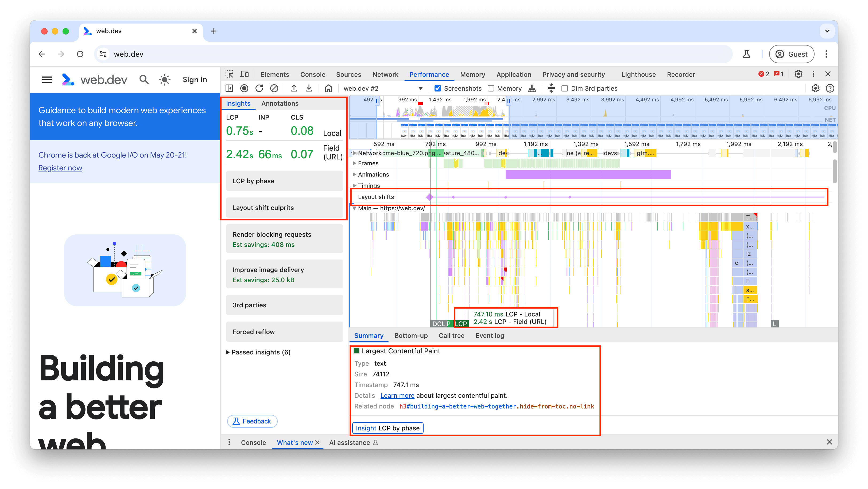Click the clear performance data icon
The height and width of the screenshot is (489, 868).
(x=274, y=88)
